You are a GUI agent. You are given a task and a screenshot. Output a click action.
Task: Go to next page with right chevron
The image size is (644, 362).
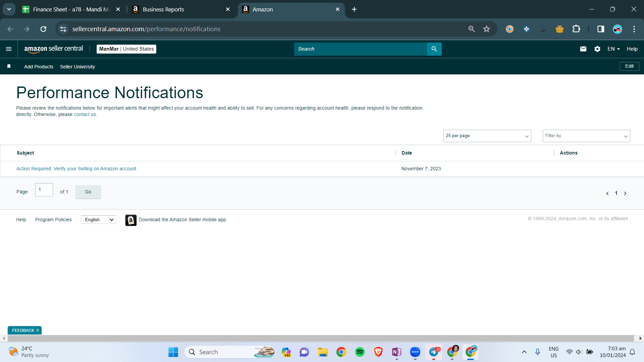click(625, 193)
